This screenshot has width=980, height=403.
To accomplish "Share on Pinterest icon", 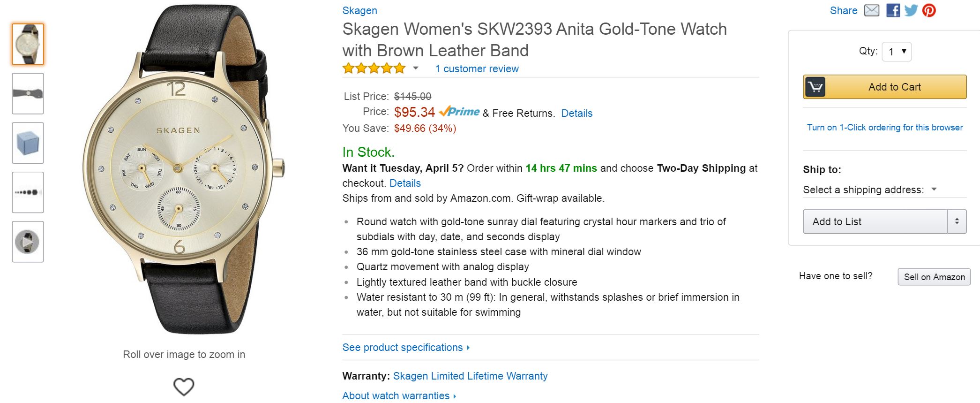I will pos(929,10).
